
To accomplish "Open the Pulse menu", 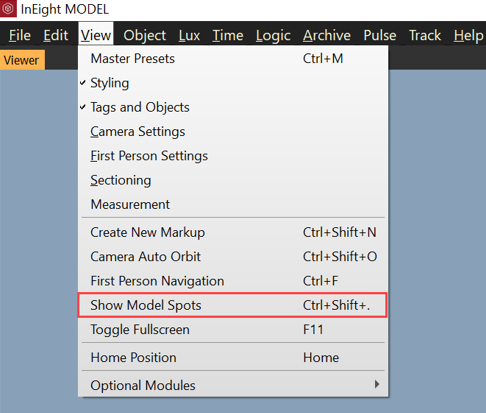I will [380, 35].
